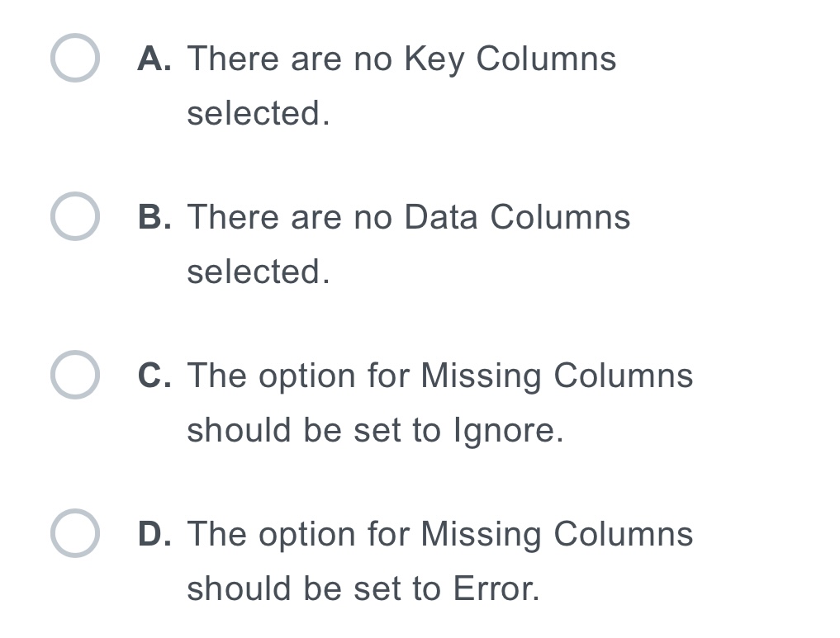This screenshot has width=840, height=638.
Task: Select the radio button for option B
Action: [74, 216]
